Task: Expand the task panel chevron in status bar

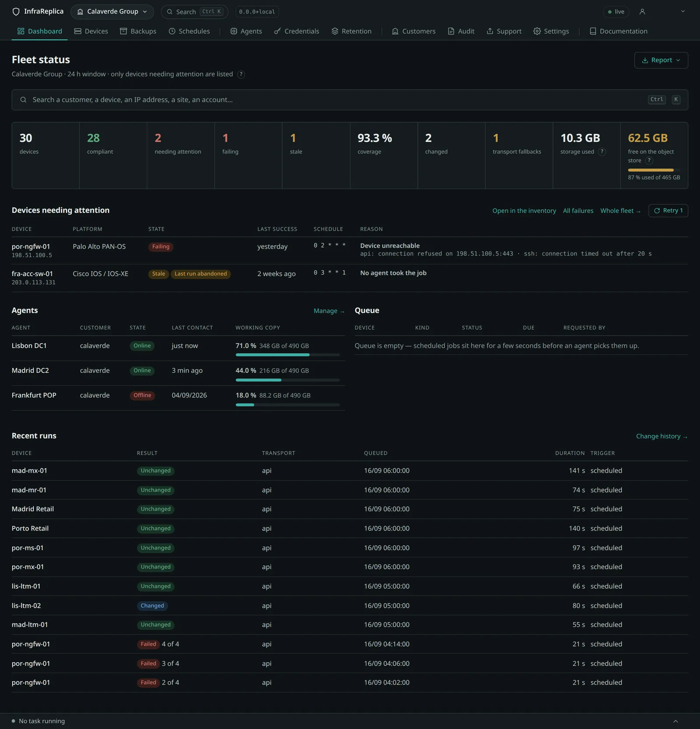Action: 675,721
